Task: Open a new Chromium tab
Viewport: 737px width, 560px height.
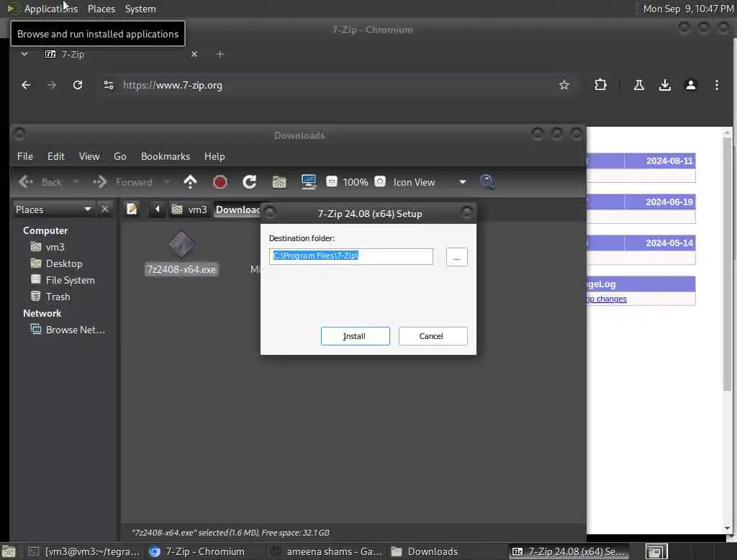Action: [x=220, y=54]
